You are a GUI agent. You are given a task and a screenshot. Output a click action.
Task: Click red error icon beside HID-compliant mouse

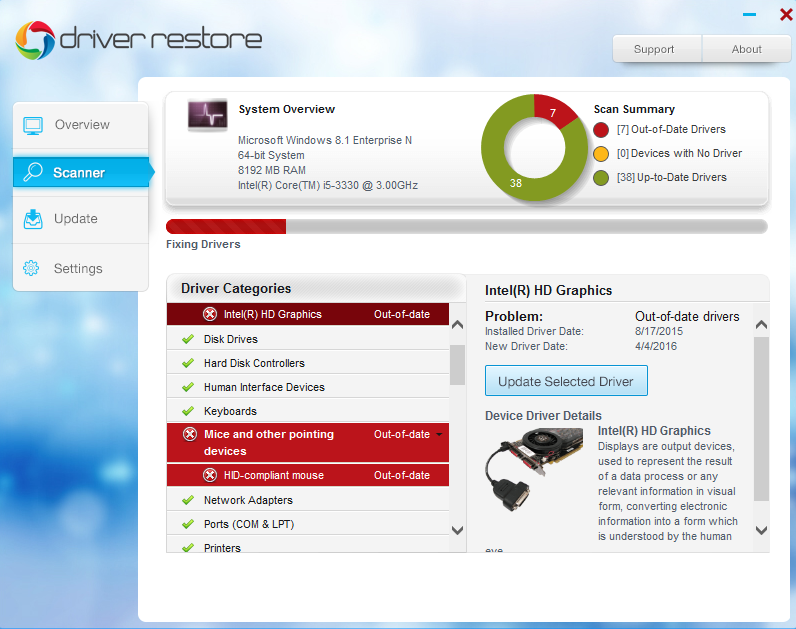[x=210, y=475]
